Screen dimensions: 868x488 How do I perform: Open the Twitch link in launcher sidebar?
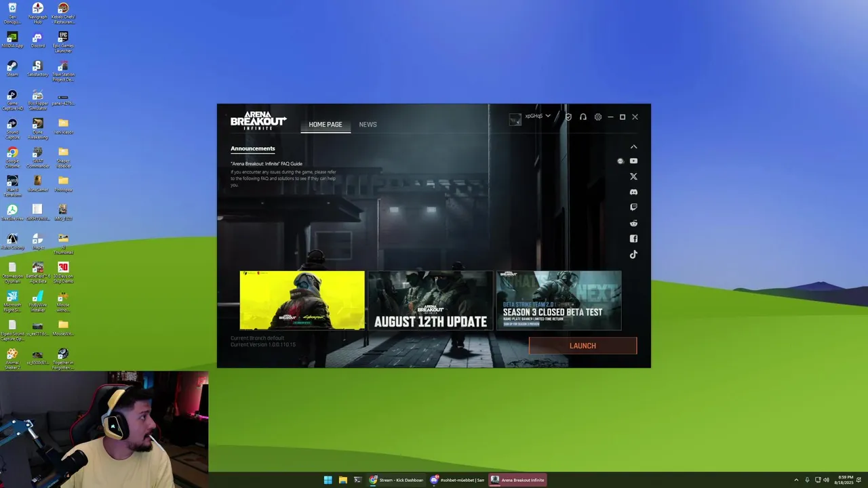[x=633, y=207]
